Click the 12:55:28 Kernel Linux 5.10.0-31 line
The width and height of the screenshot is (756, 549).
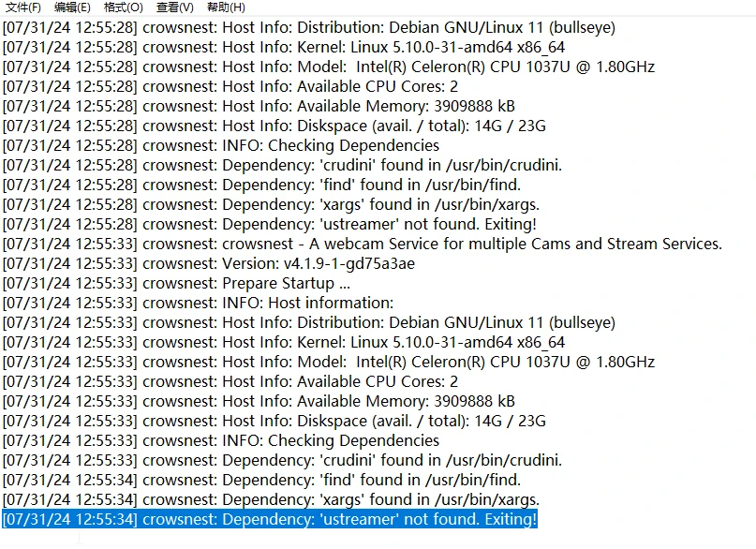click(x=284, y=47)
